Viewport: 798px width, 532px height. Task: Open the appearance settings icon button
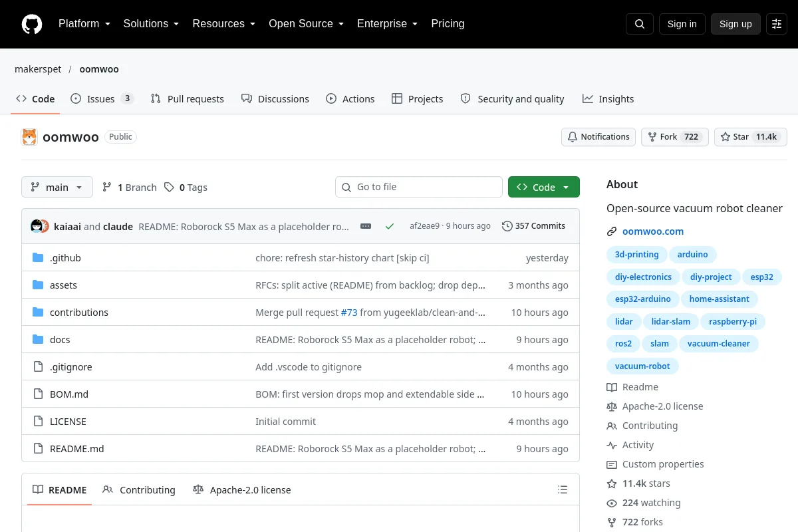point(777,24)
